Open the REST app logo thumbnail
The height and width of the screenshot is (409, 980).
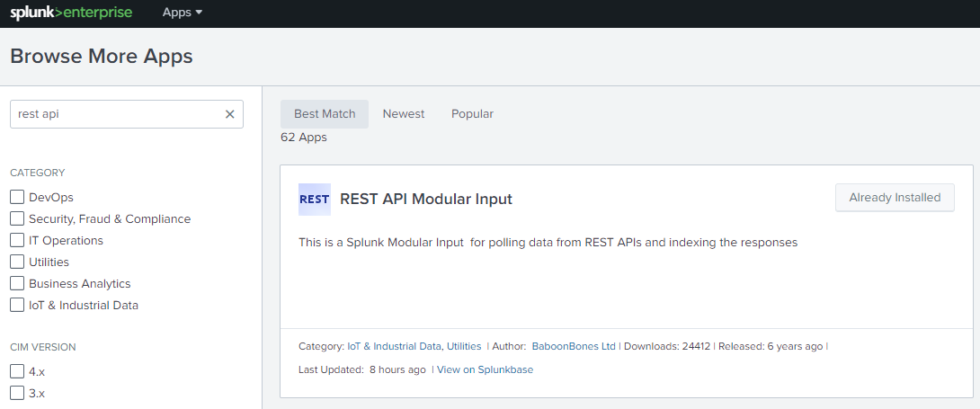(315, 200)
